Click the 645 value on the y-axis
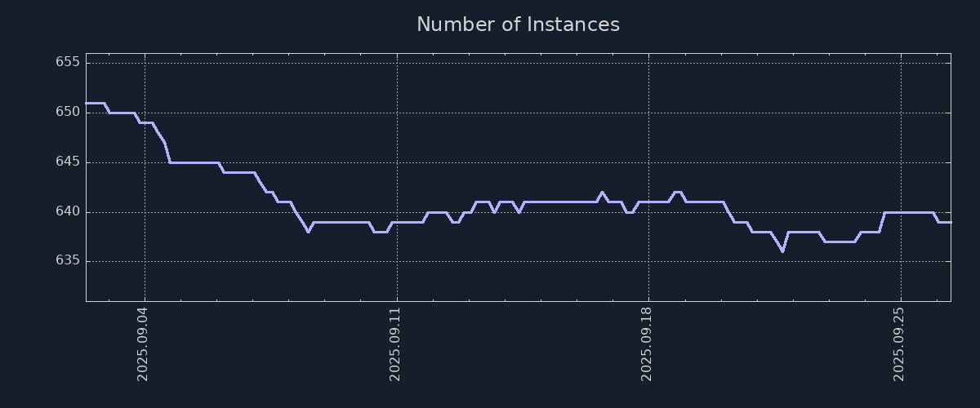Image resolution: width=980 pixels, height=408 pixels. pos(67,162)
